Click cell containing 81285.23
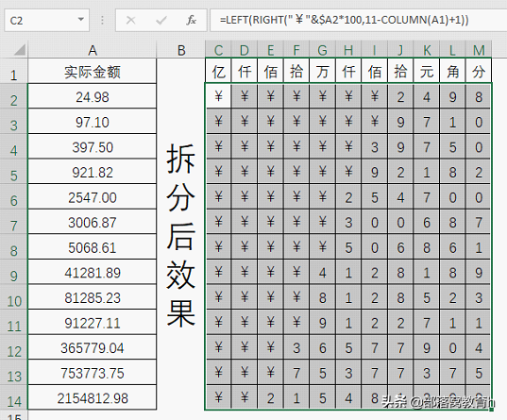This screenshot has height=420, width=507. (x=93, y=297)
